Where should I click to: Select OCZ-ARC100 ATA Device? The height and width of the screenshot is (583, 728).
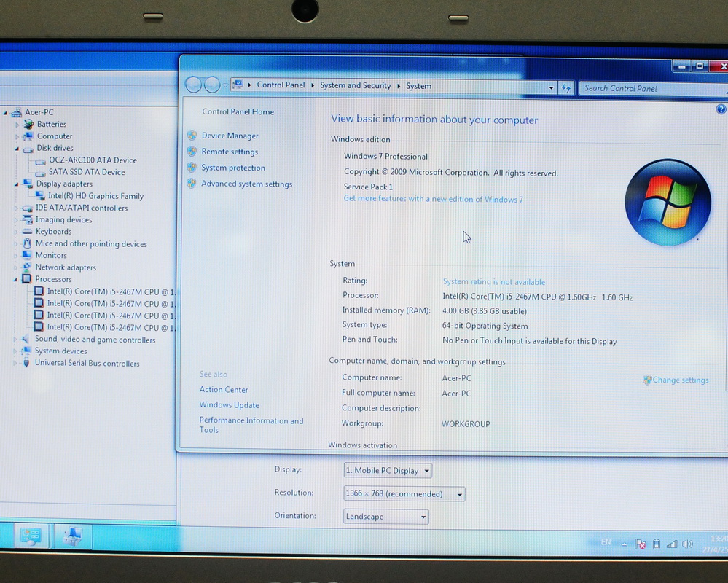pyautogui.click(x=93, y=160)
